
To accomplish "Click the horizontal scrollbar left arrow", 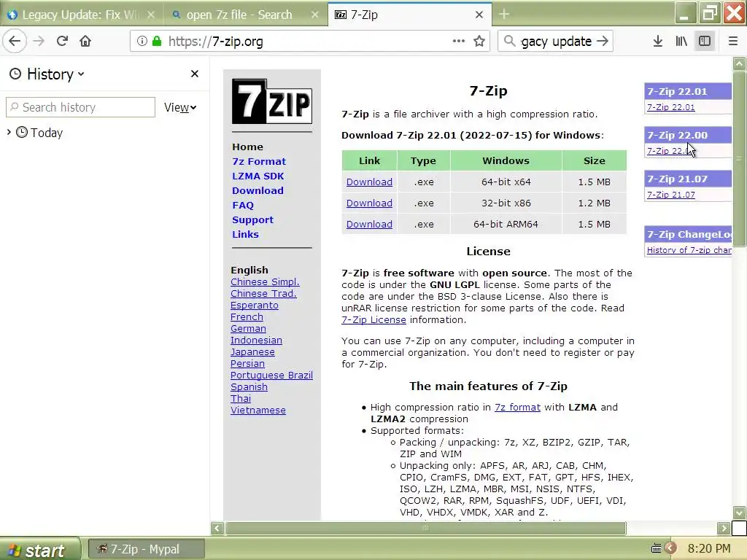I will point(217,528).
